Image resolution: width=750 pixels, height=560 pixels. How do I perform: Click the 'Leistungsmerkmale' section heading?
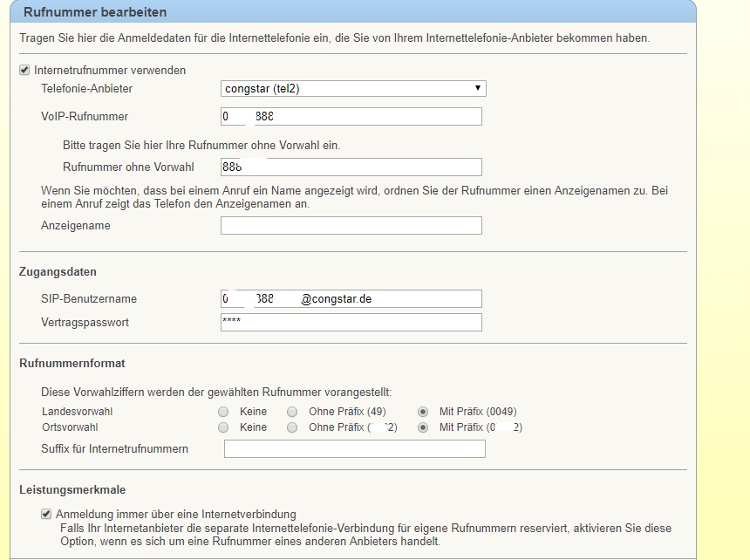pos(72,490)
